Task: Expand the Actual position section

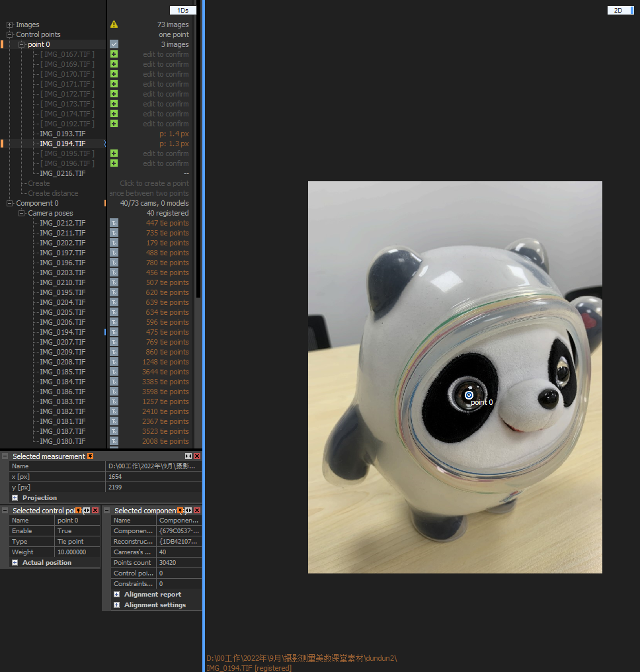Action: tap(15, 562)
